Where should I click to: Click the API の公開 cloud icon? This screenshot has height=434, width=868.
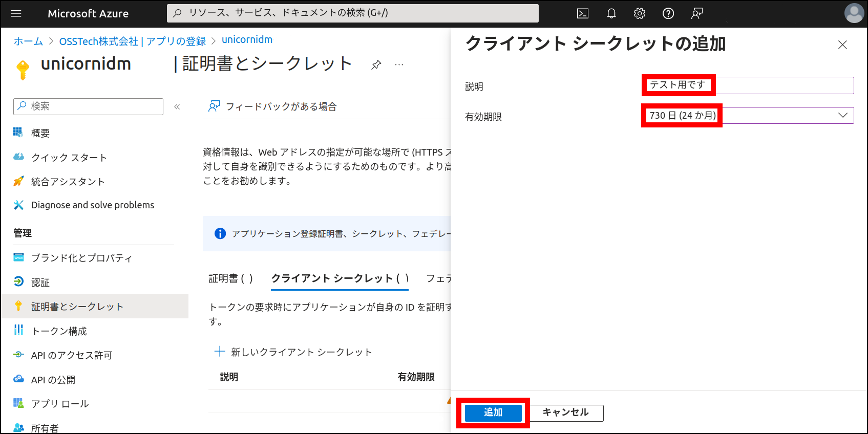tap(18, 379)
